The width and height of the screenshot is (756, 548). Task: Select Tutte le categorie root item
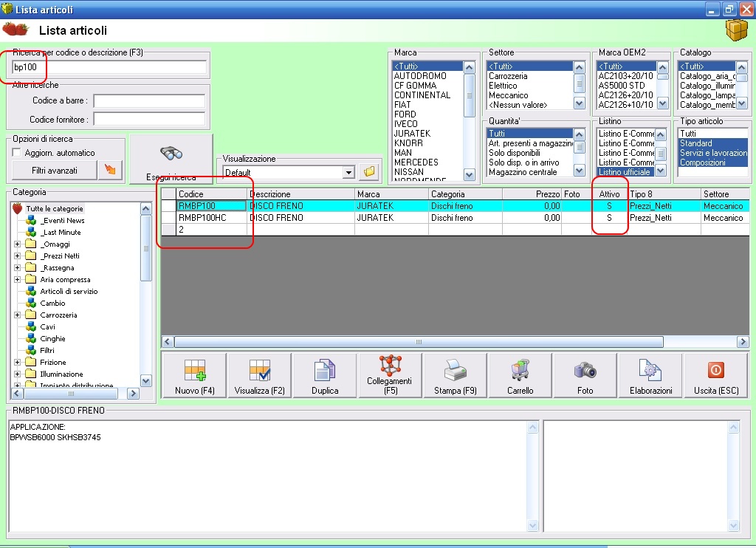coord(54,208)
